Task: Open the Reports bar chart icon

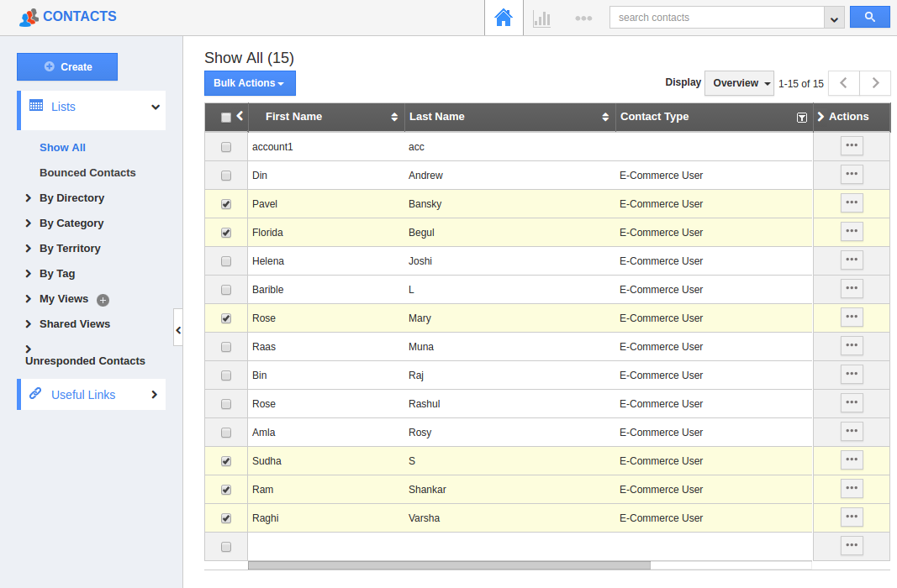Action: (x=541, y=18)
